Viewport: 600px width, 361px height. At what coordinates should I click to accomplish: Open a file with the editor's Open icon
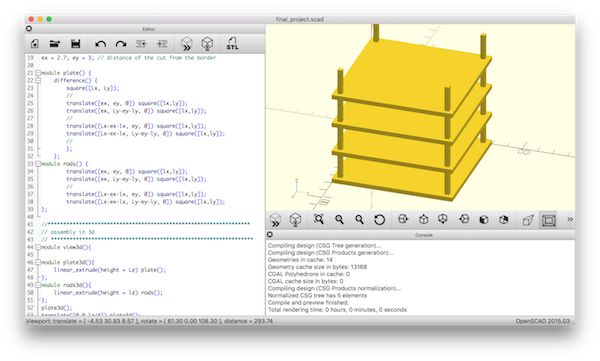pyautogui.click(x=55, y=44)
